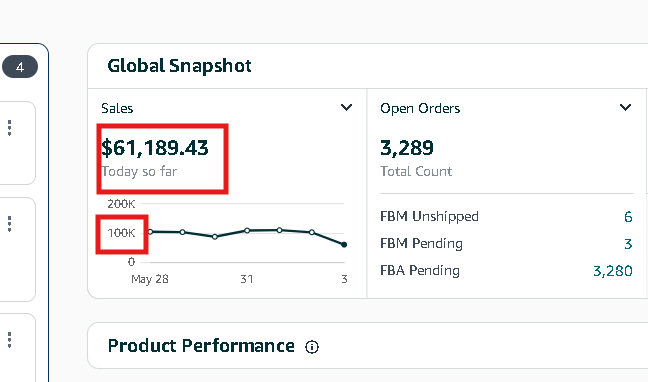Image resolution: width=648 pixels, height=382 pixels.
Task: Click the Open Orders card title
Action: 420,108
